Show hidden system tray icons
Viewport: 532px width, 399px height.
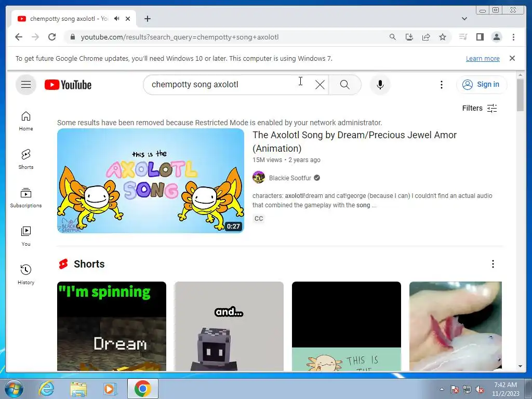[442, 389]
